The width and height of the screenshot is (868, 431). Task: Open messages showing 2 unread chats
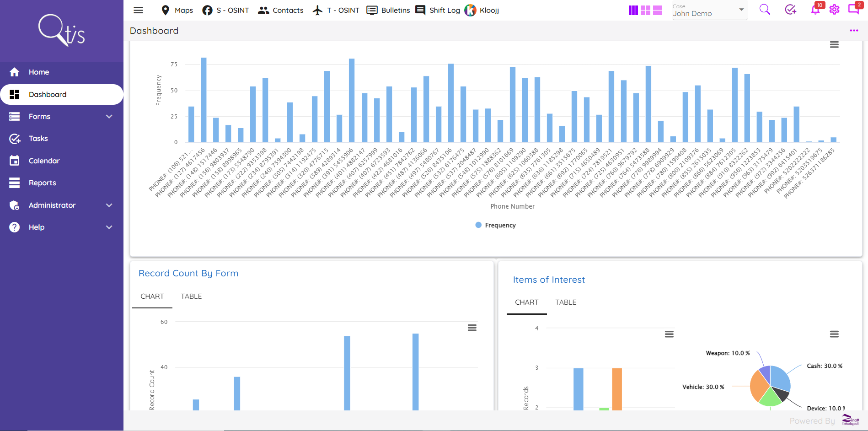[x=854, y=10]
